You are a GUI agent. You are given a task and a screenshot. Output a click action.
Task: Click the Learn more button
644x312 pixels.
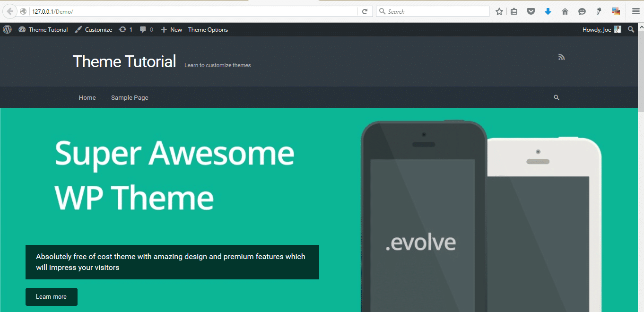52,297
